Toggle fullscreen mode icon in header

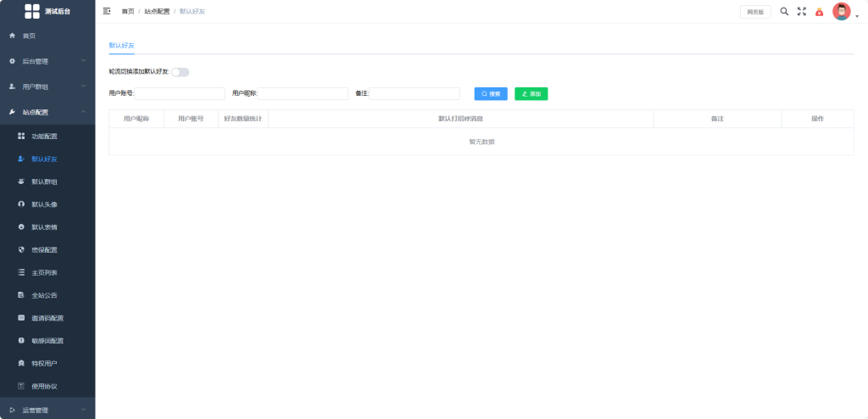802,11
